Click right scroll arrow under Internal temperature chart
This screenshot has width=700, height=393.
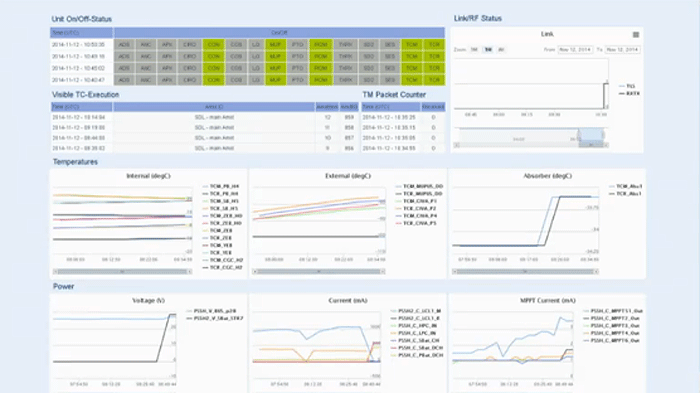point(190,272)
